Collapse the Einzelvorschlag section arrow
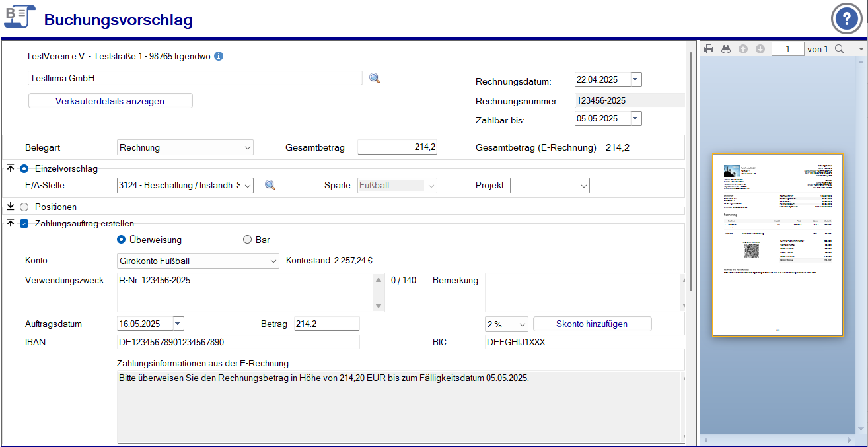 coord(11,168)
